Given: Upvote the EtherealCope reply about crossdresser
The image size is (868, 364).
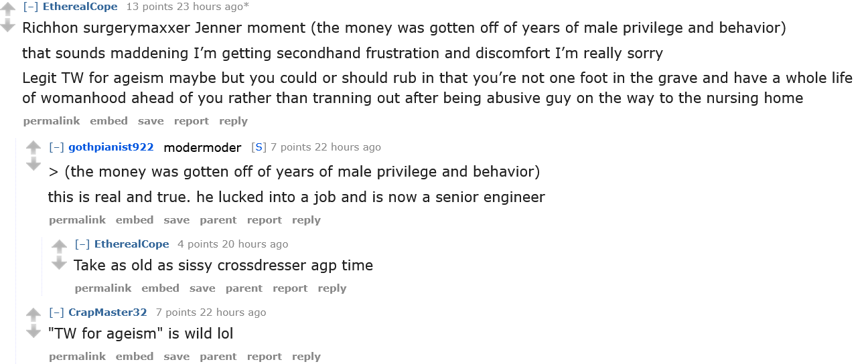Looking at the screenshot, I should pyautogui.click(x=60, y=246).
